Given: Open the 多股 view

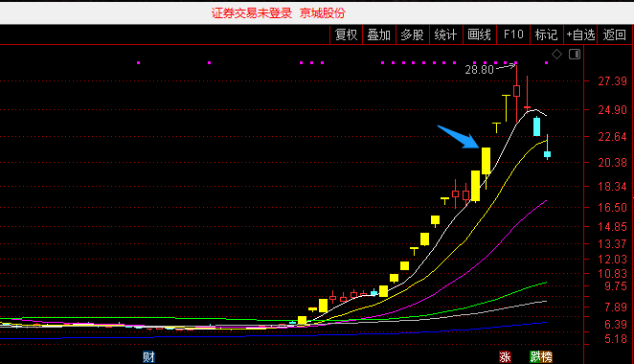Looking at the screenshot, I should 412,34.
